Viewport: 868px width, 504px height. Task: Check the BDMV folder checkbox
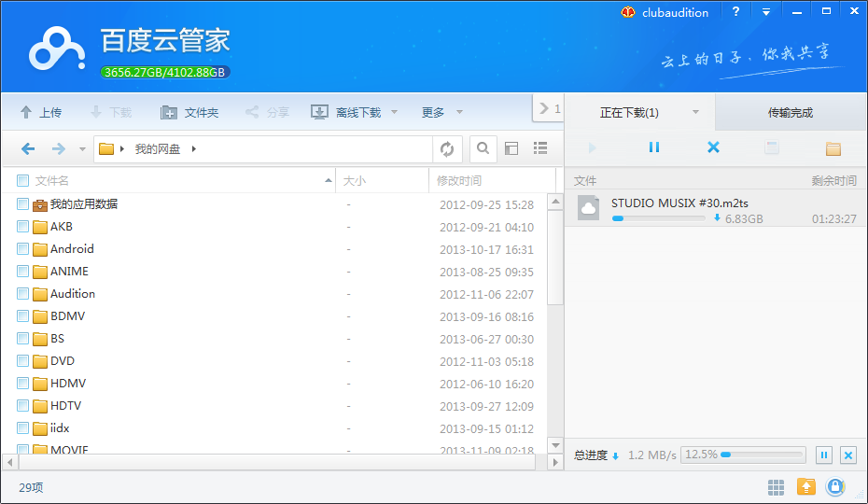point(22,315)
